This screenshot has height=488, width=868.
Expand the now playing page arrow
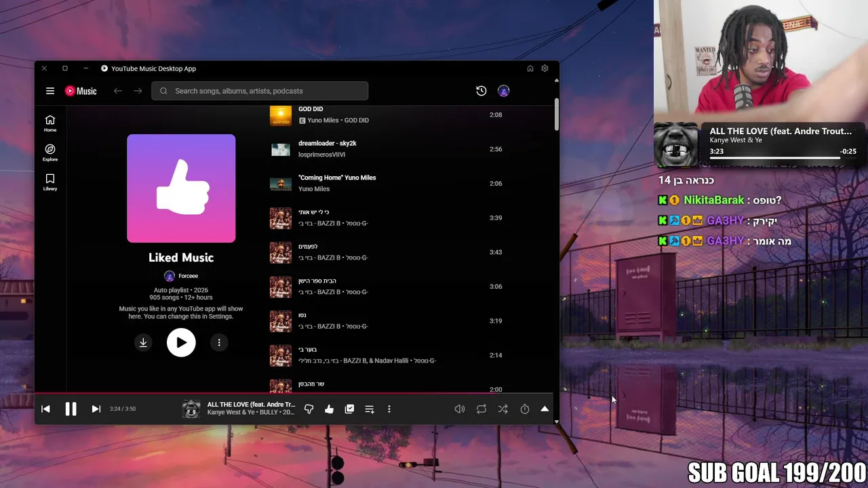[x=545, y=409]
